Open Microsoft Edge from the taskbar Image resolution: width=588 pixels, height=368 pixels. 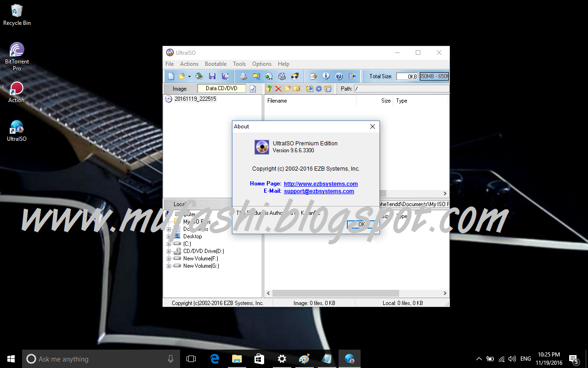tap(215, 359)
